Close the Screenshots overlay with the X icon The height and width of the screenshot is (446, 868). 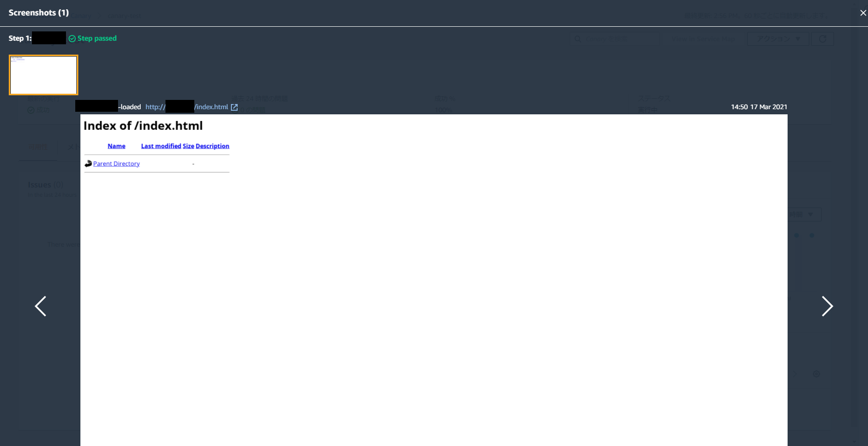coord(863,13)
